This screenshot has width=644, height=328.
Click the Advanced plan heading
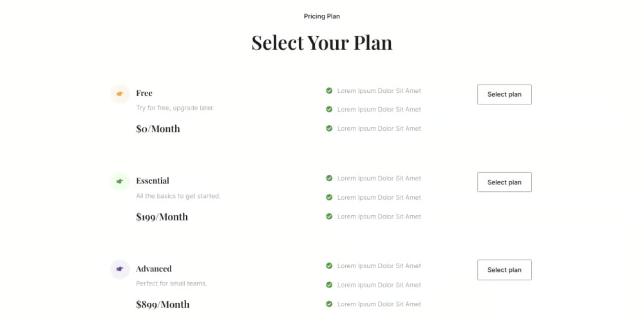click(154, 269)
